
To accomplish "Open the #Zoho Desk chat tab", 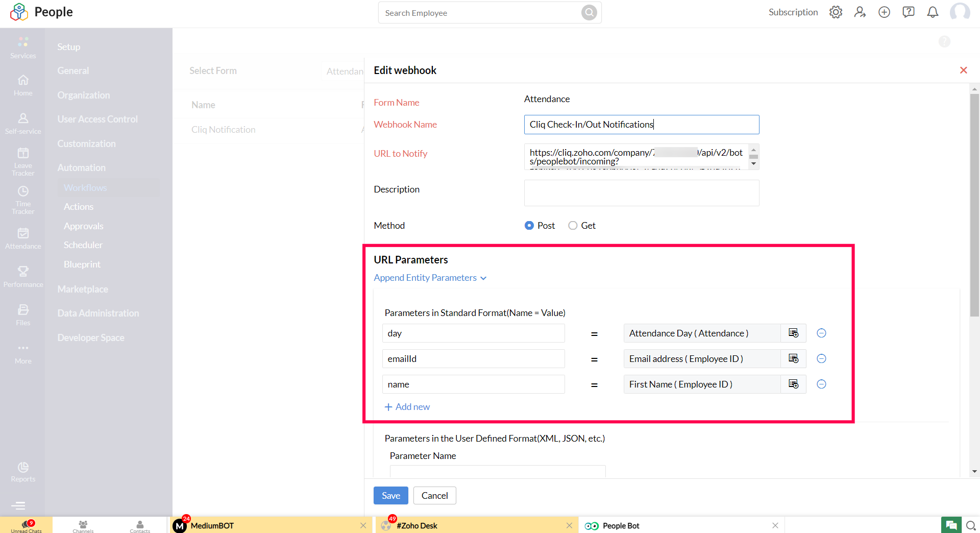I will point(477,525).
